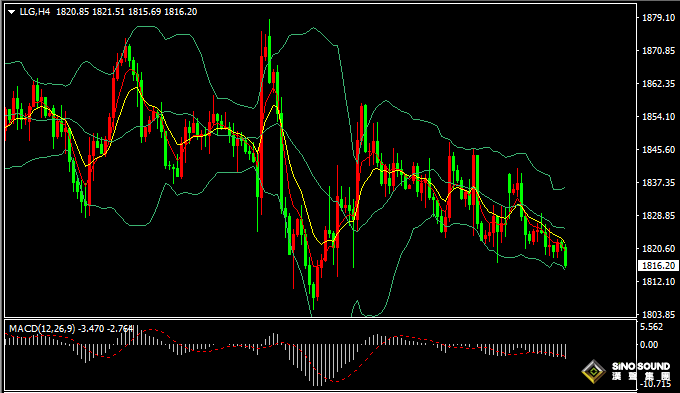Image resolution: width=680 pixels, height=393 pixels.
Task: Click the MACD(12,26,9) indicator label
Action: 42,329
